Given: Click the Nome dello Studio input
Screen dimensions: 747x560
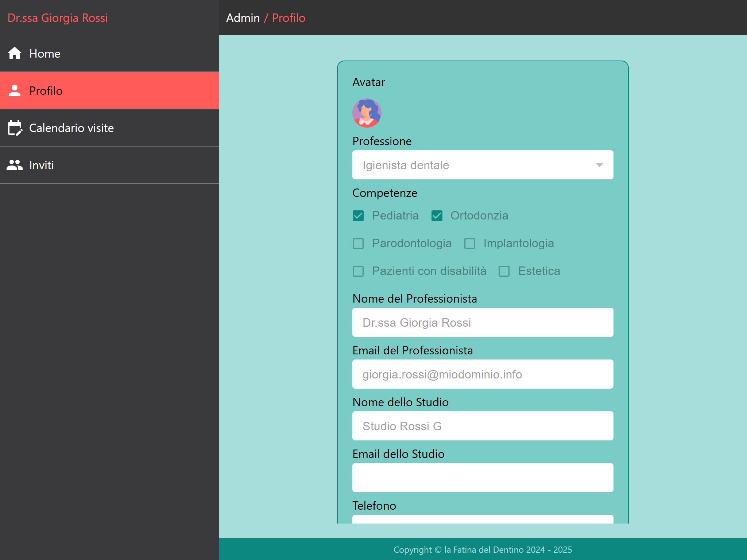Looking at the screenshot, I should coord(483,426).
